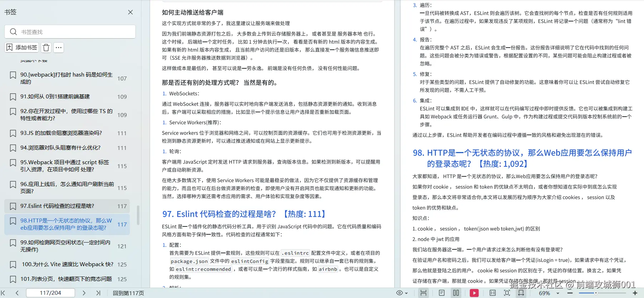The width and height of the screenshot is (644, 298).
Task: Enter full screen mode icon
Action: click(x=507, y=293)
